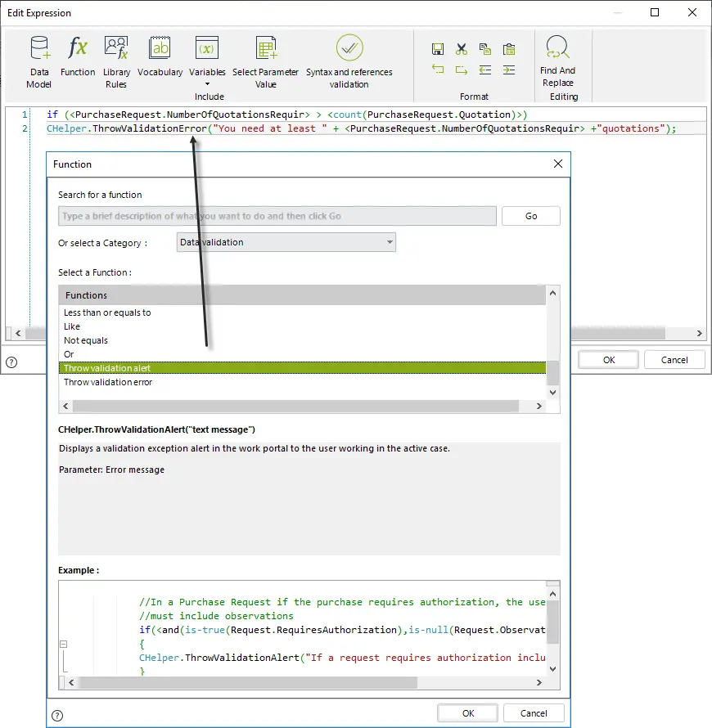712x728 pixels.
Task: Click the 'CHelper.ThrowValidationError' code on line 2
Action: point(126,128)
